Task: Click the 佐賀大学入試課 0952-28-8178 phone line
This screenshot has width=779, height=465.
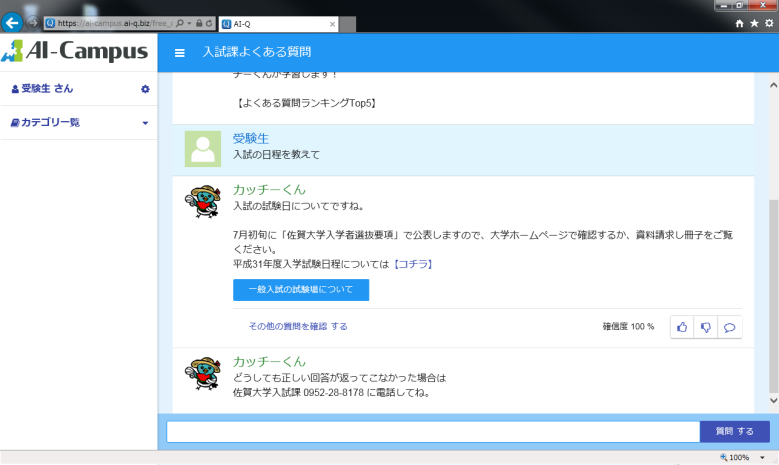Action: (x=332, y=392)
